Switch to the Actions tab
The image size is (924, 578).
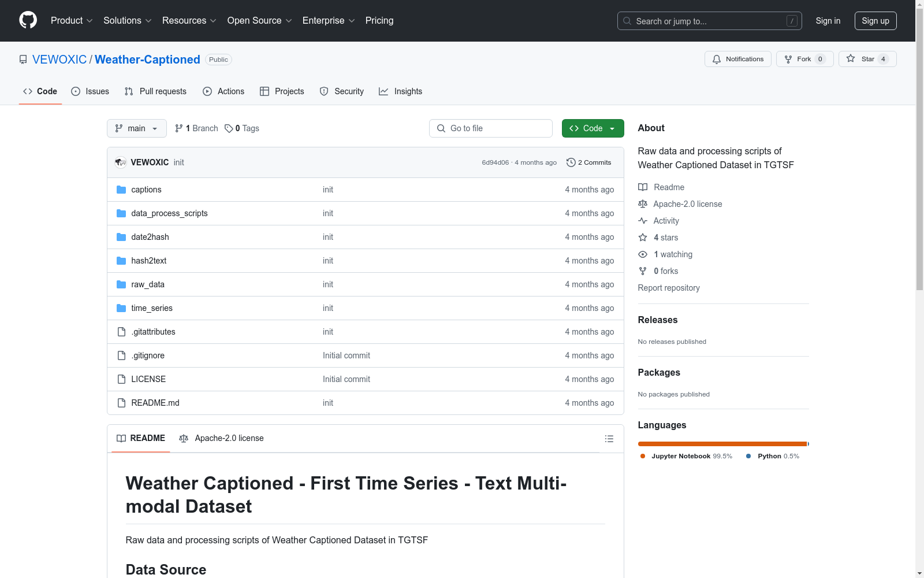pos(223,91)
